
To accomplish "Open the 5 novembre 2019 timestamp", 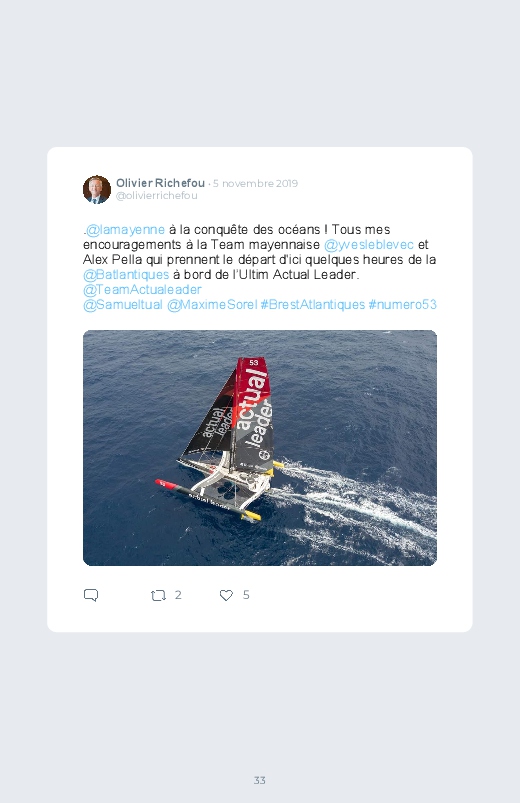I will (255, 183).
